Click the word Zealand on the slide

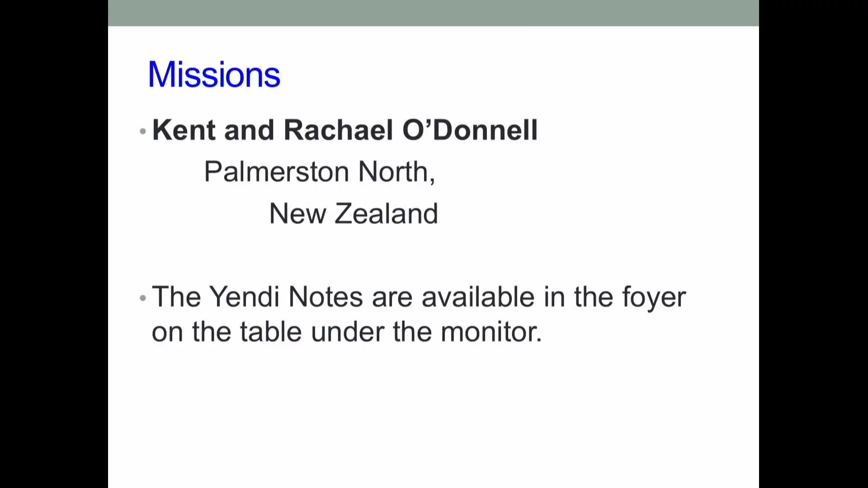point(386,214)
